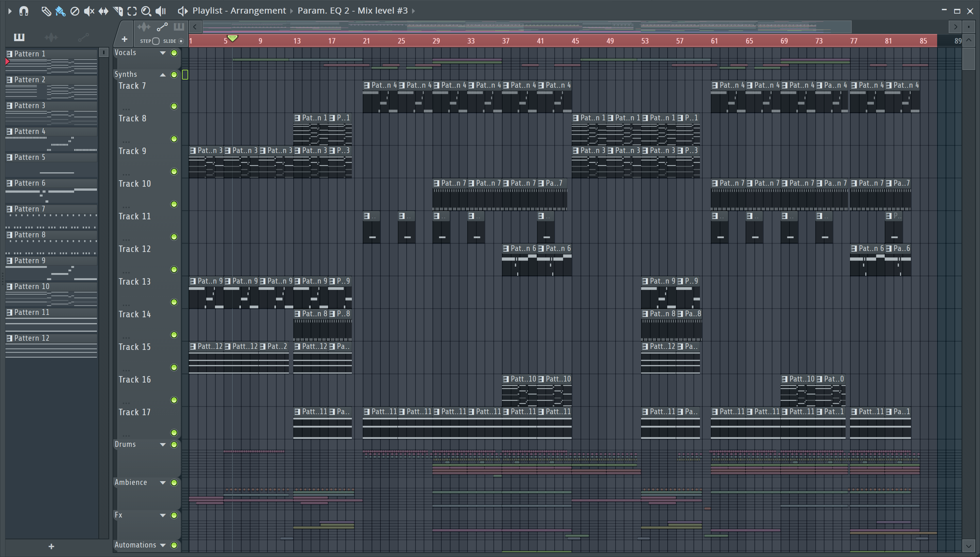Expand the Vocals group

click(x=163, y=53)
